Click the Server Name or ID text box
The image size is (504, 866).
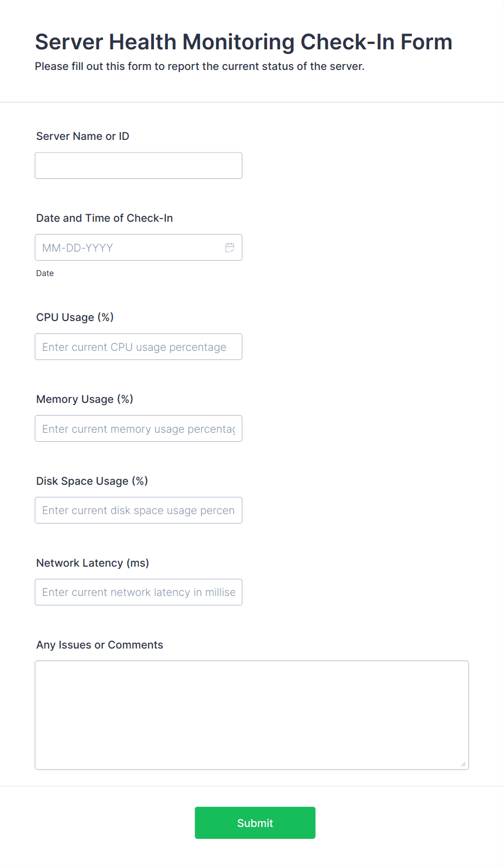point(138,165)
